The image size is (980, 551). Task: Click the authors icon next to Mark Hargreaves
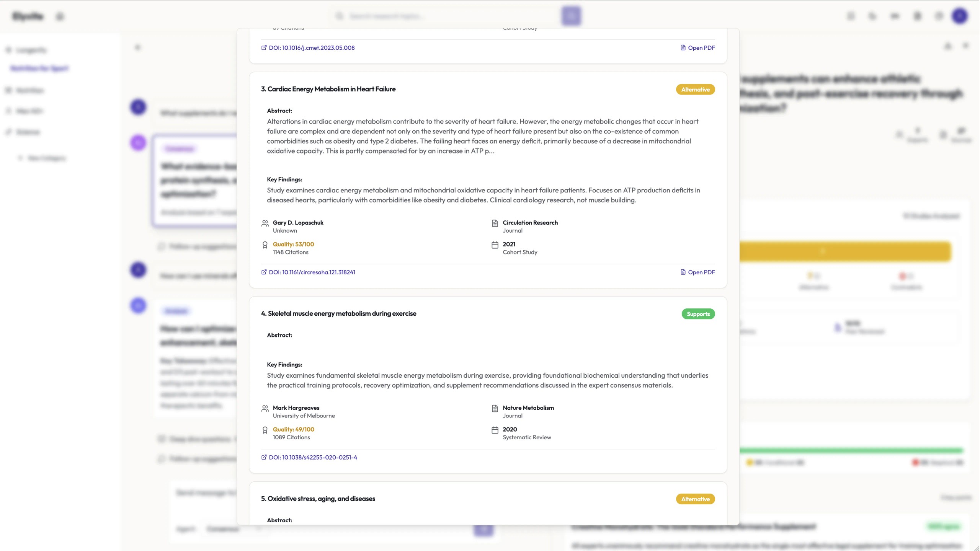[265, 409]
